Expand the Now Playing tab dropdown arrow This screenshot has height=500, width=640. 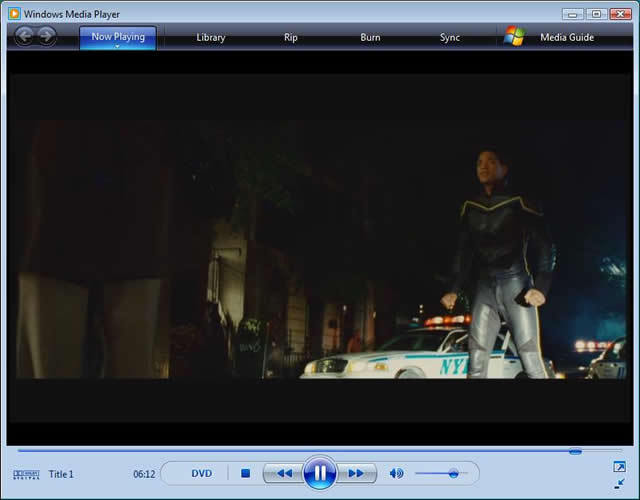[x=118, y=47]
